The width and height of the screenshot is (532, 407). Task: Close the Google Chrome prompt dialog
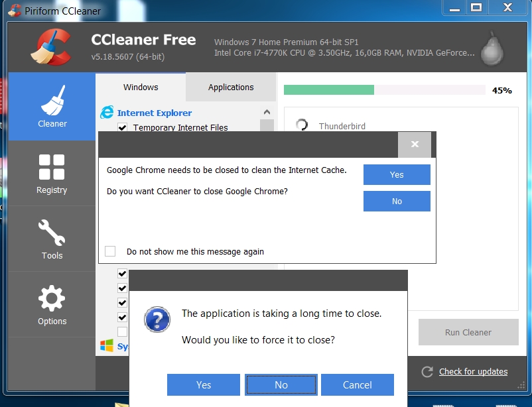click(415, 144)
